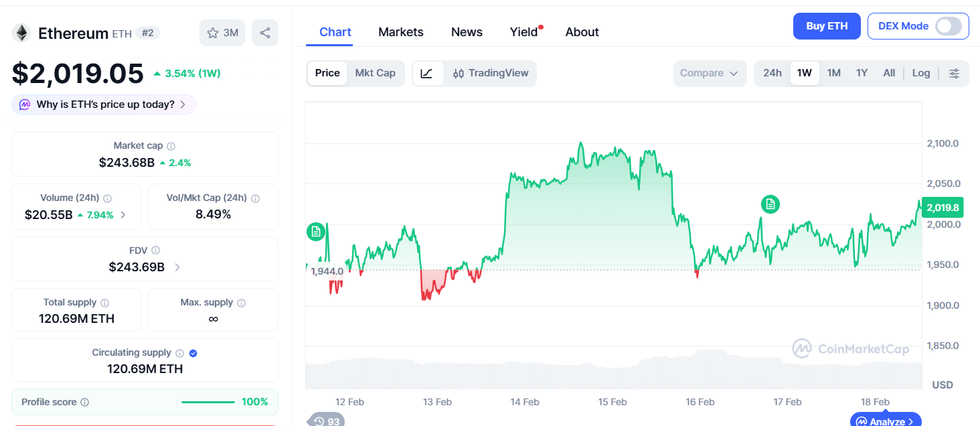
Task: Switch to the News tab
Action: [467, 32]
